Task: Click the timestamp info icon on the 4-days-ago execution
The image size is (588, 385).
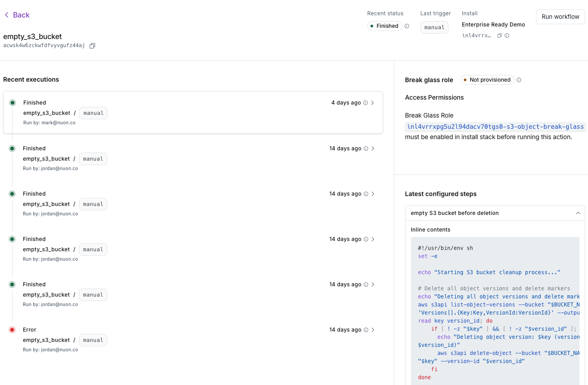Action: pyautogui.click(x=366, y=103)
